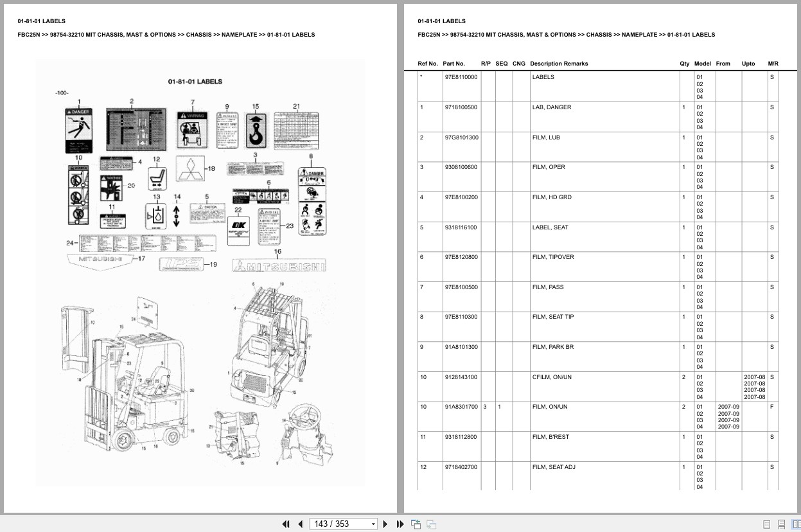Jump to the last page

click(400, 524)
